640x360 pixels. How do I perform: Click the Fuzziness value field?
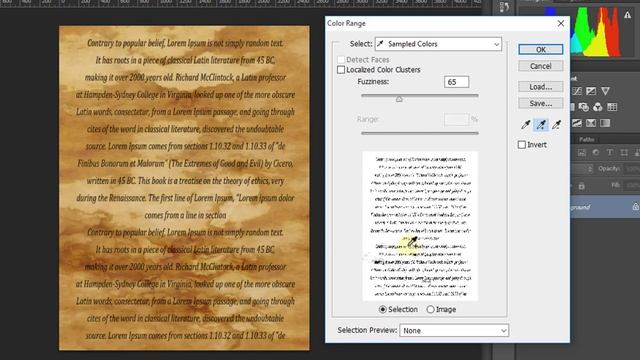[456, 82]
